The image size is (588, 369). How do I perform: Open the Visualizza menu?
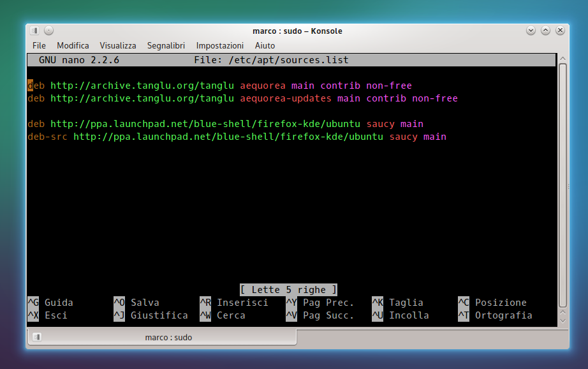[x=118, y=45]
